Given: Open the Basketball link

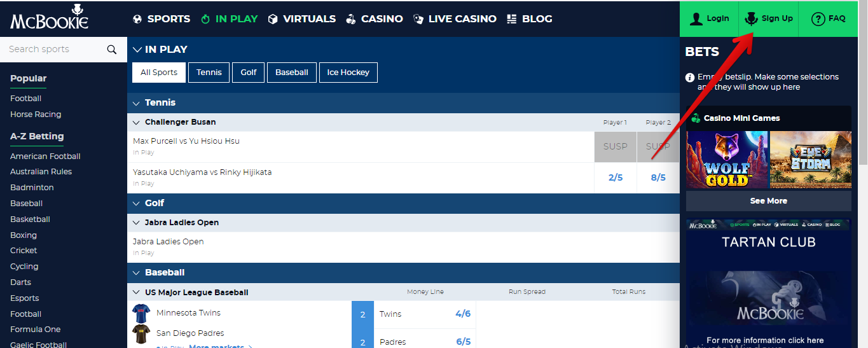Looking at the screenshot, I should pyautogui.click(x=30, y=219).
